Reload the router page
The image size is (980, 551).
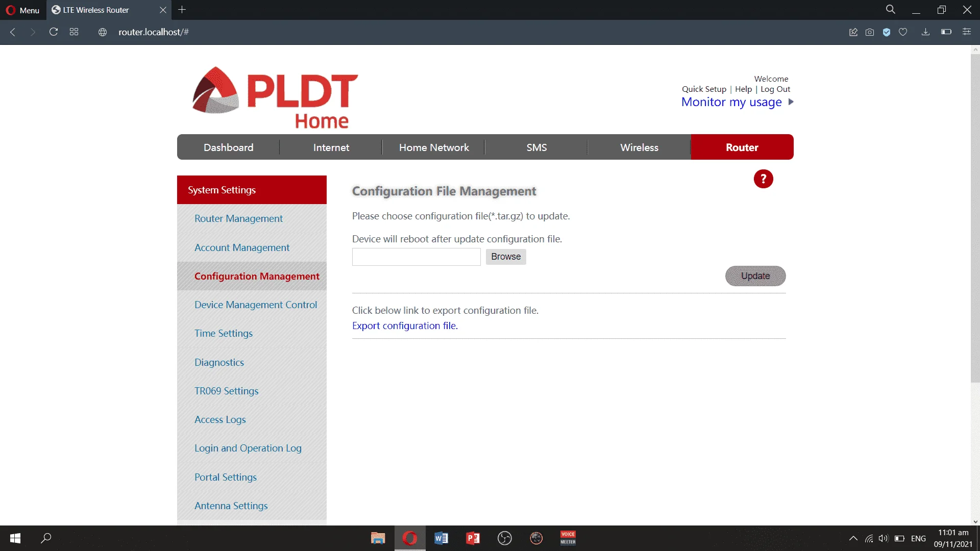tap(54, 32)
